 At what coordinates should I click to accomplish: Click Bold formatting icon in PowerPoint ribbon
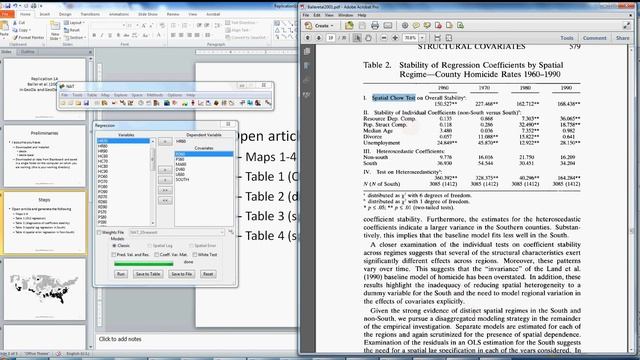[94, 36]
